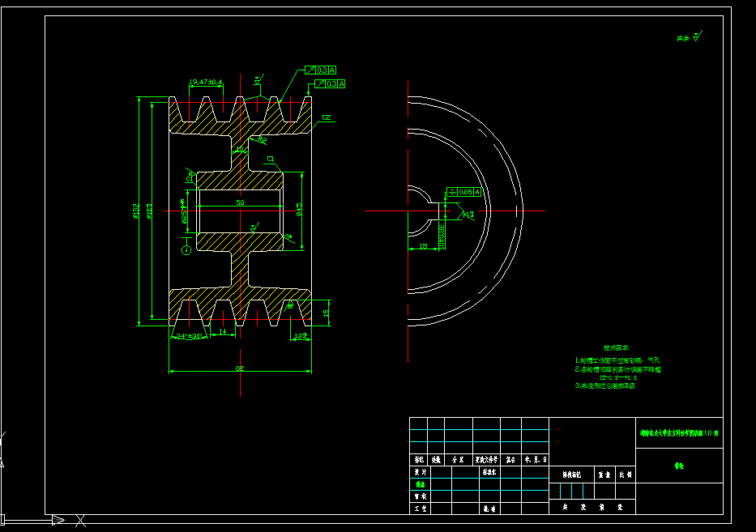Select the C2 chamfer leader label
The height and width of the screenshot is (532, 756).
[x=327, y=117]
